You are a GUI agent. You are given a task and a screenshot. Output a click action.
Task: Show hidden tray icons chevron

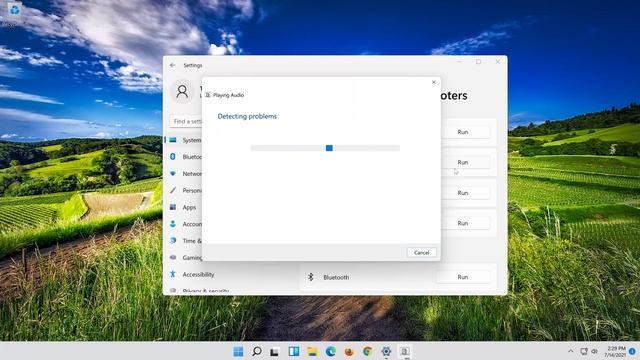point(570,351)
